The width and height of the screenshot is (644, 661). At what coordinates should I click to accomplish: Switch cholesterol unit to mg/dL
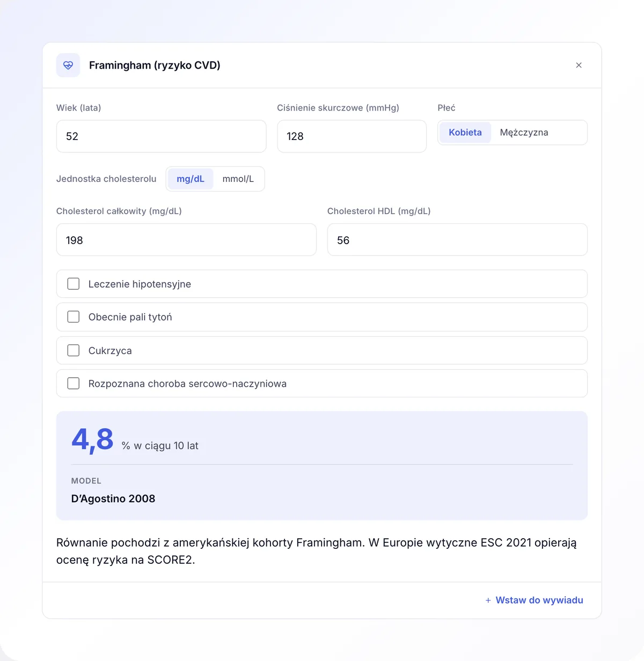coord(191,179)
